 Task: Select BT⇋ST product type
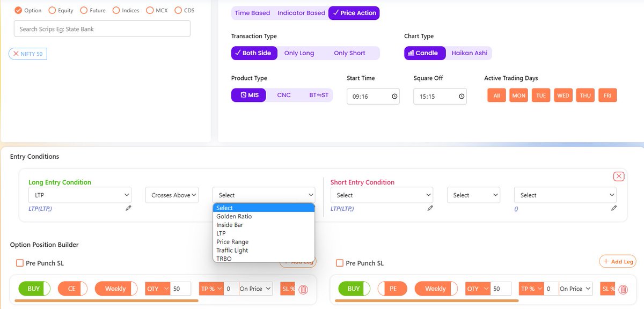tap(319, 95)
